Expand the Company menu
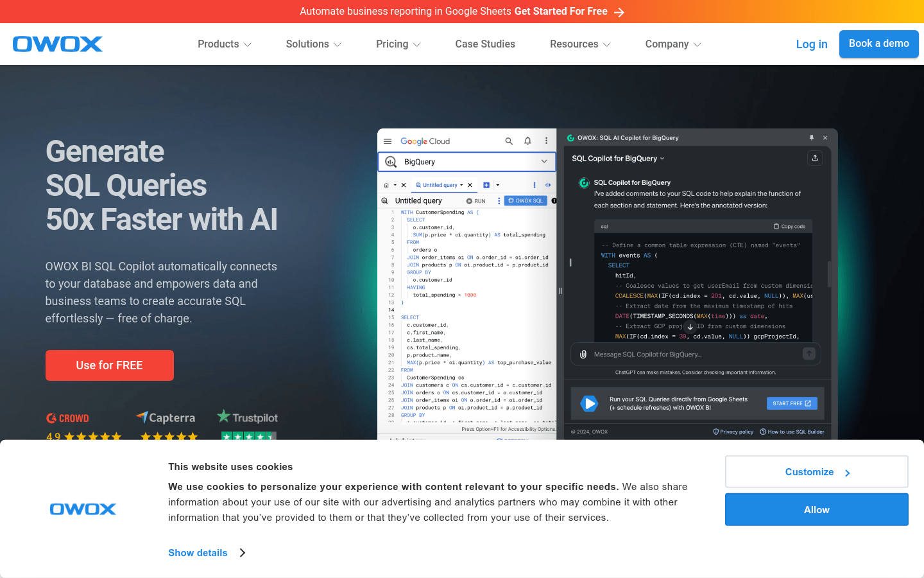Viewport: 924px width, 578px height. click(x=672, y=44)
